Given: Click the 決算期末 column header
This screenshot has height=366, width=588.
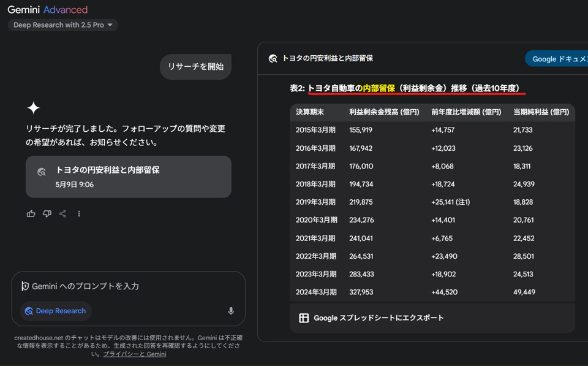Looking at the screenshot, I should tap(310, 112).
